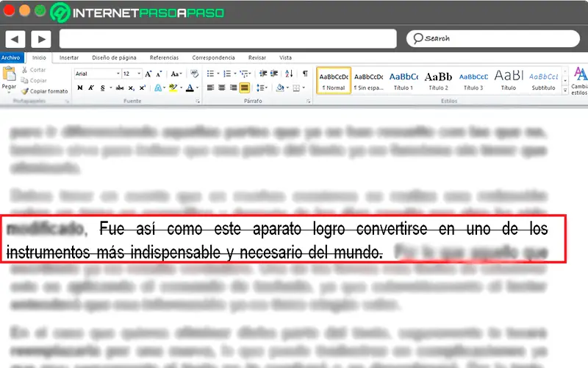Click the superscript X² icon
This screenshot has height=368, width=588.
[142, 88]
